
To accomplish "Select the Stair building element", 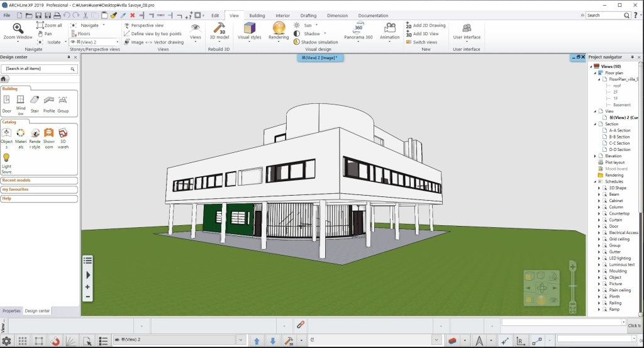I will click(35, 104).
